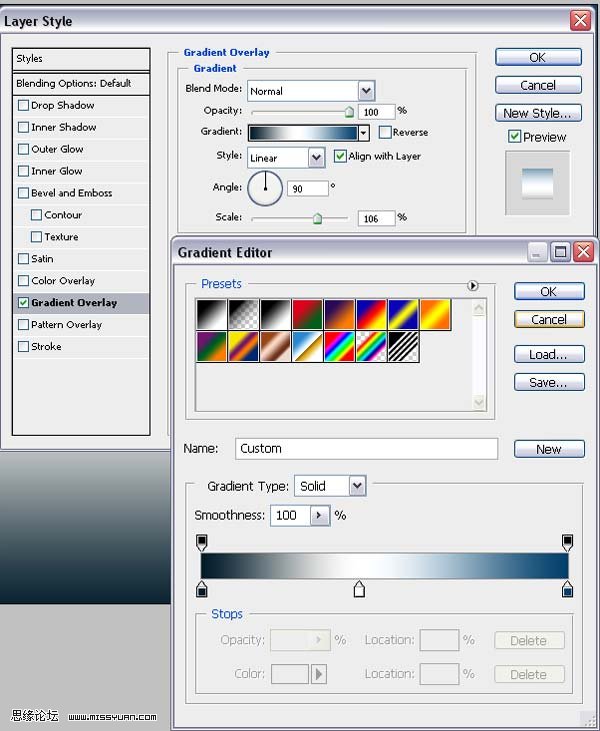The image size is (600, 731).
Task: Enable the Inner Shadow checkbox
Action: click(23, 127)
